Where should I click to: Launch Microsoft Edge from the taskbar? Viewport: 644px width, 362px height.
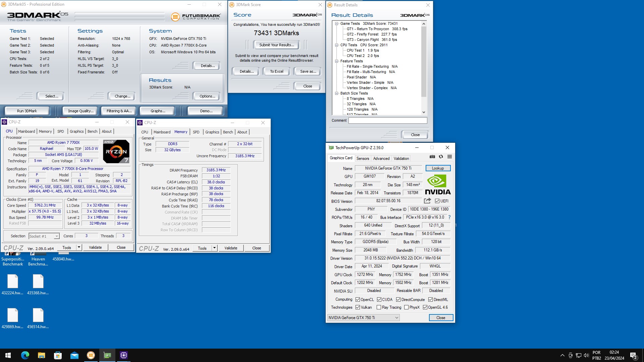click(x=25, y=355)
